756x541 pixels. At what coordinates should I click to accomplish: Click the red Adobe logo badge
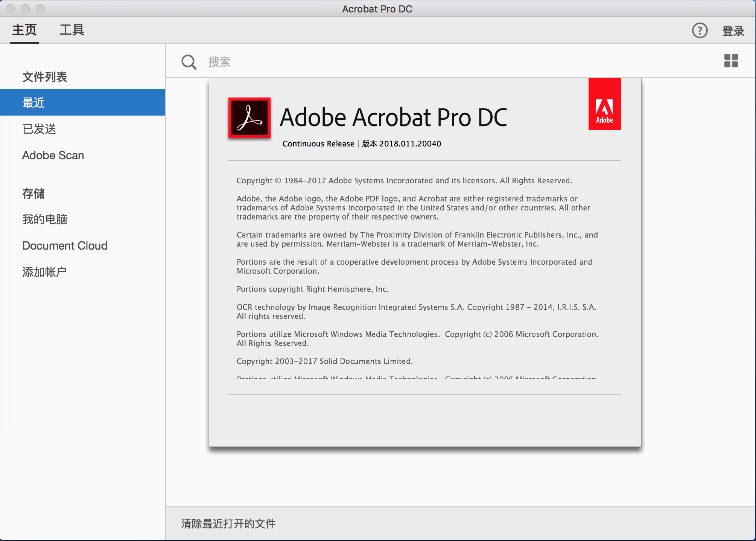(x=604, y=105)
